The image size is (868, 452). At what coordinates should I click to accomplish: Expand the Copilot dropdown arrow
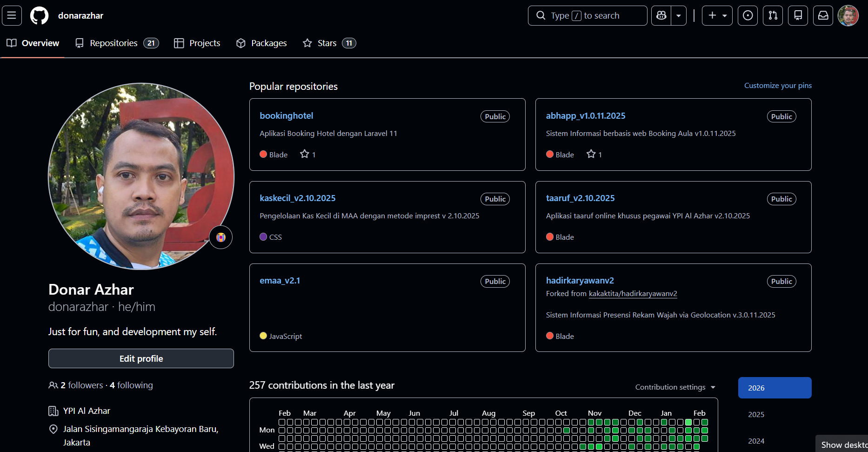coord(679,15)
